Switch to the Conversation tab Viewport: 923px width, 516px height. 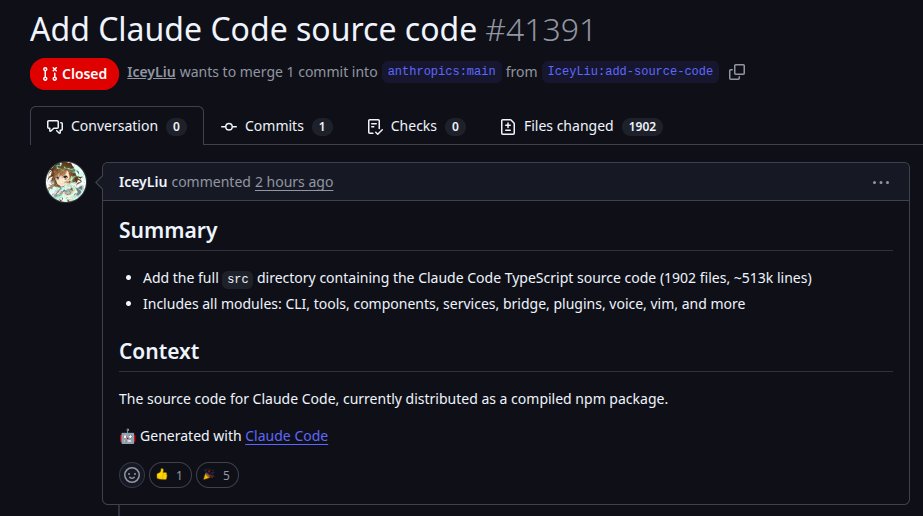117,126
